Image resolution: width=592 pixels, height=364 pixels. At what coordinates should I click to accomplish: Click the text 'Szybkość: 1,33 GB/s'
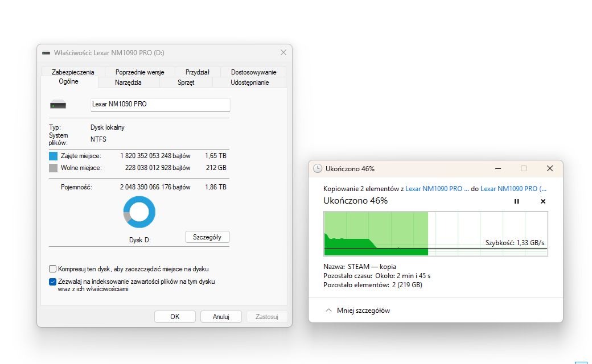[x=515, y=243]
